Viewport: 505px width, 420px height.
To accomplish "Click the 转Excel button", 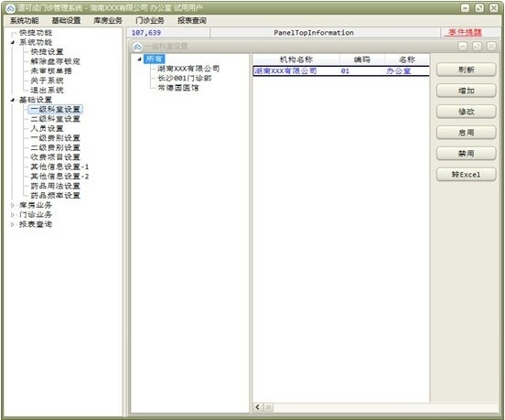I will pyautogui.click(x=466, y=175).
